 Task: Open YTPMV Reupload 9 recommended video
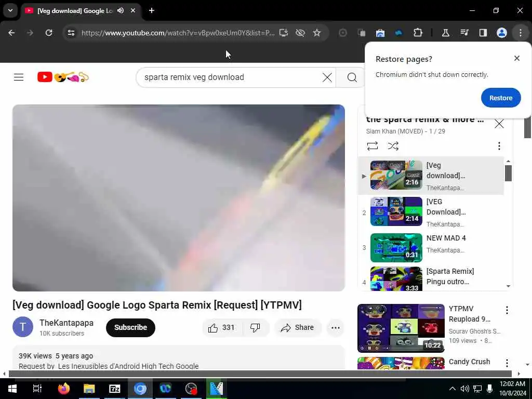pos(401,328)
